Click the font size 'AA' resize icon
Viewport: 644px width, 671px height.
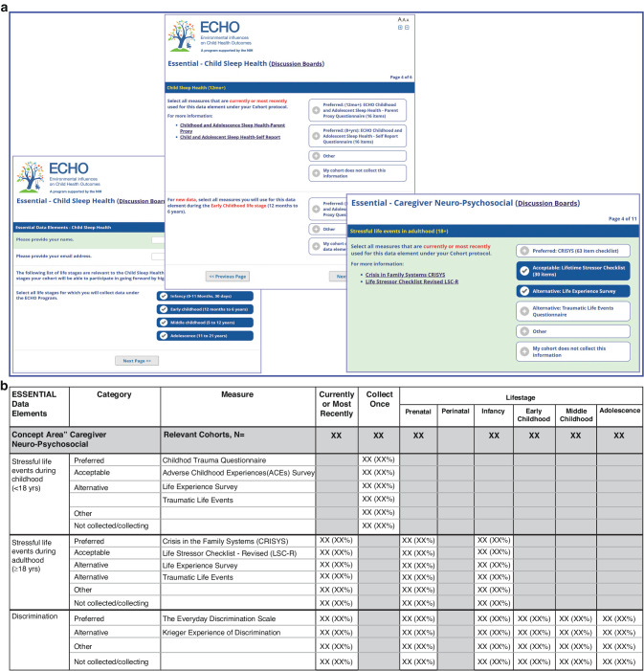pos(403,18)
